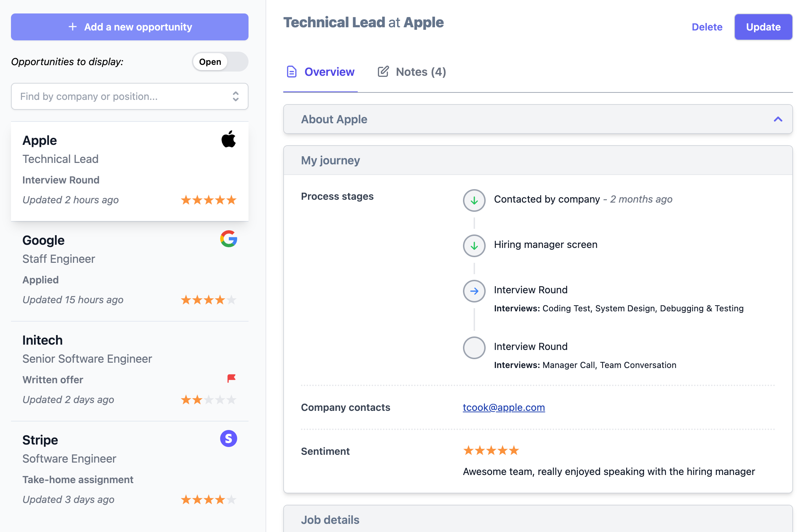Add a new opportunity
The height and width of the screenshot is (532, 804).
130,27
